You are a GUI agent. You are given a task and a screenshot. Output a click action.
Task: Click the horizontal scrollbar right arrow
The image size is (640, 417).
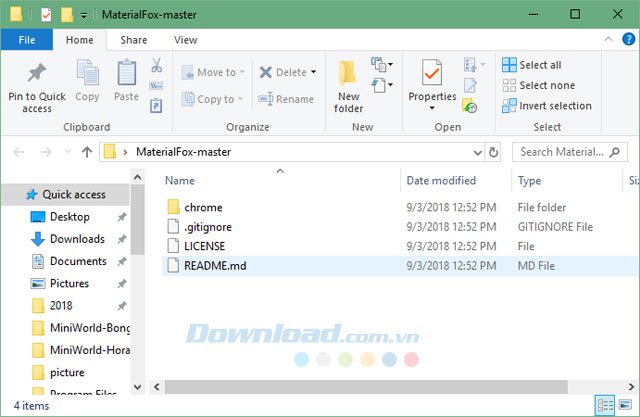[x=631, y=386]
